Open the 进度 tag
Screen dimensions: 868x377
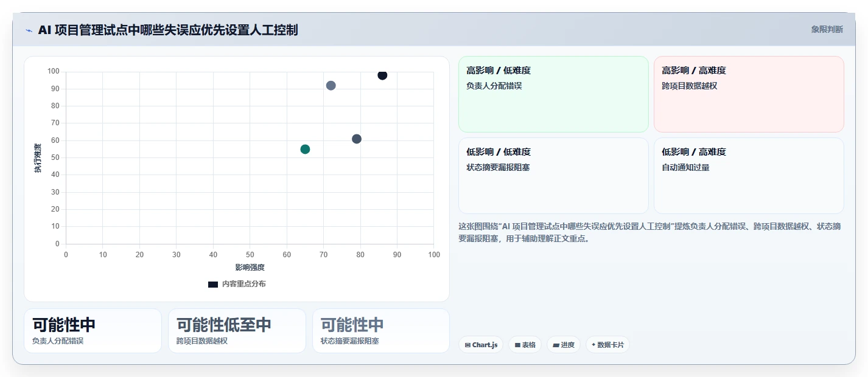[x=564, y=345]
